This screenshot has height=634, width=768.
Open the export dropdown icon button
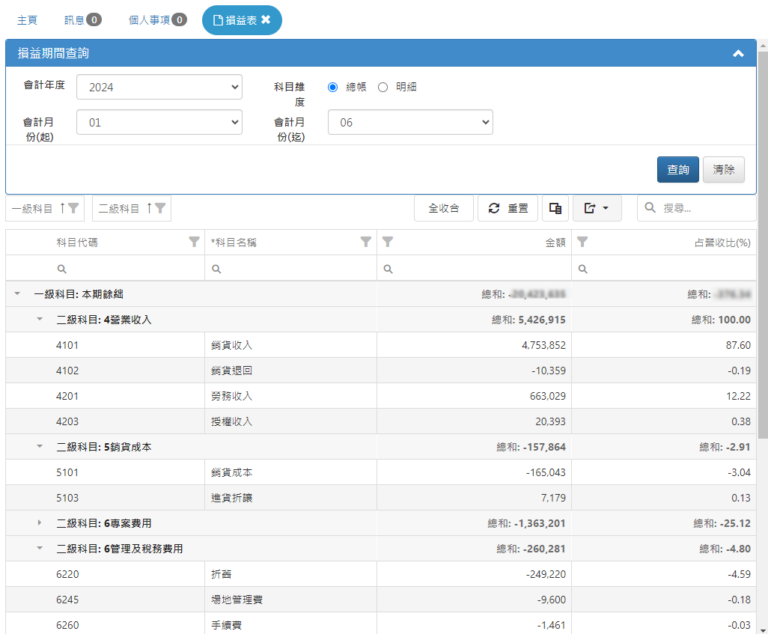(x=596, y=208)
